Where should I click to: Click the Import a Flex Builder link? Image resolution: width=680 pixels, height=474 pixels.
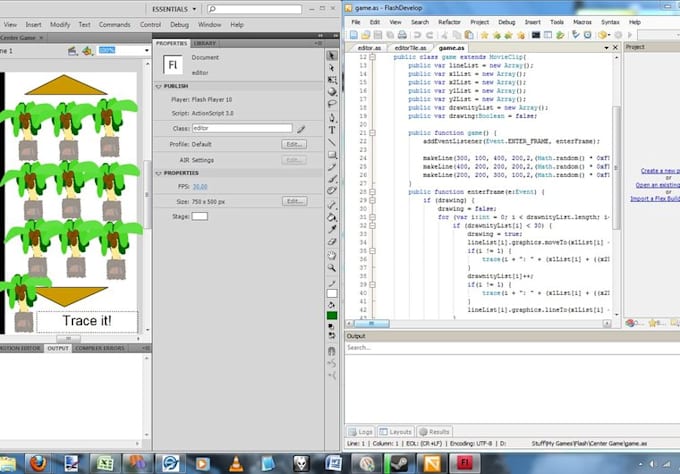point(655,199)
